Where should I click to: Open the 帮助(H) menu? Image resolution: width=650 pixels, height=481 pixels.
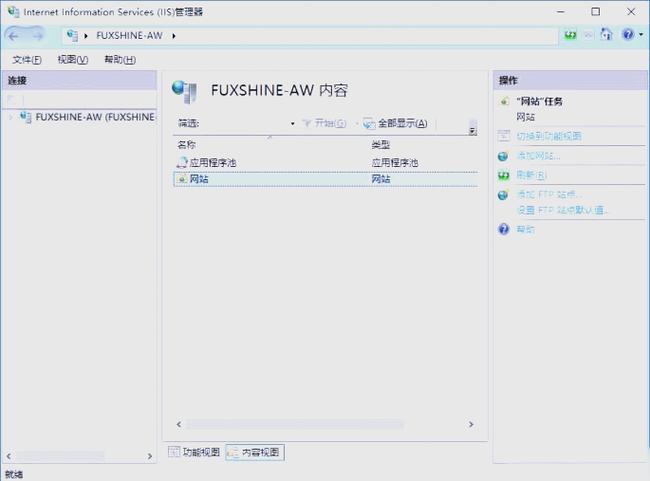click(120, 60)
